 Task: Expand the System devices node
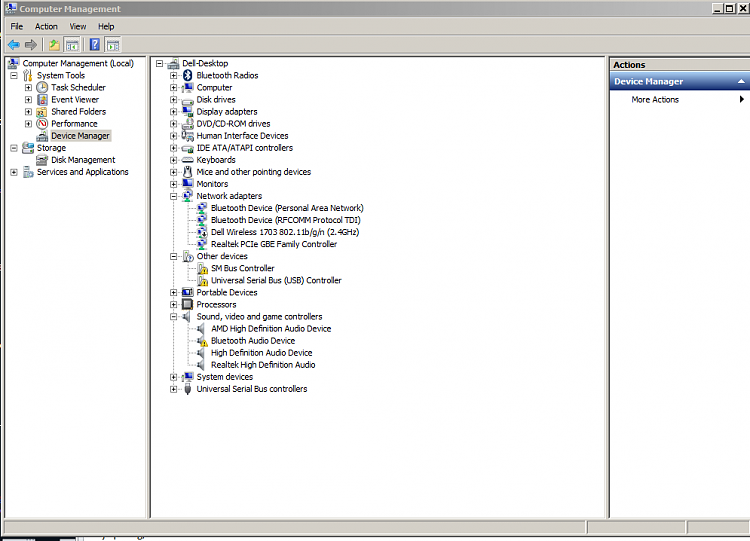coord(174,377)
